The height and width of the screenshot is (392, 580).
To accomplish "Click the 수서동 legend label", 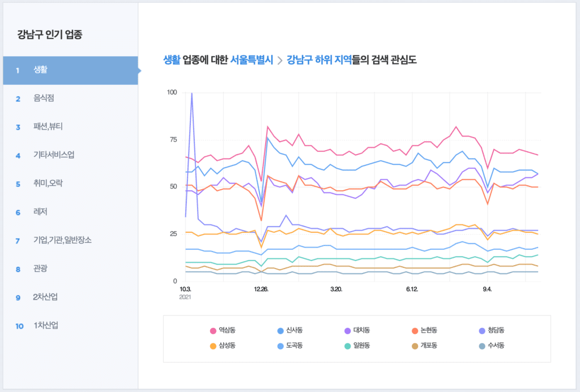I will pos(496,346).
